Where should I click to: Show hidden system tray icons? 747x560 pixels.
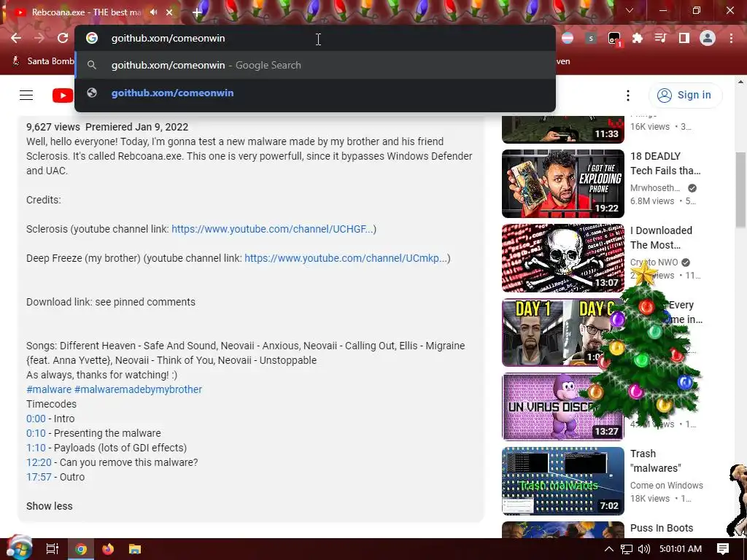click(x=608, y=549)
